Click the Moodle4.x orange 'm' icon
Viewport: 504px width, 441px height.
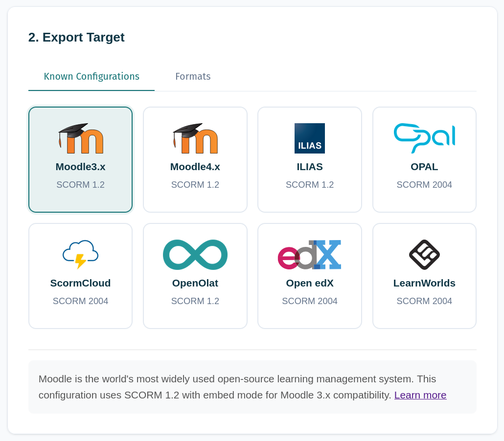click(x=195, y=138)
